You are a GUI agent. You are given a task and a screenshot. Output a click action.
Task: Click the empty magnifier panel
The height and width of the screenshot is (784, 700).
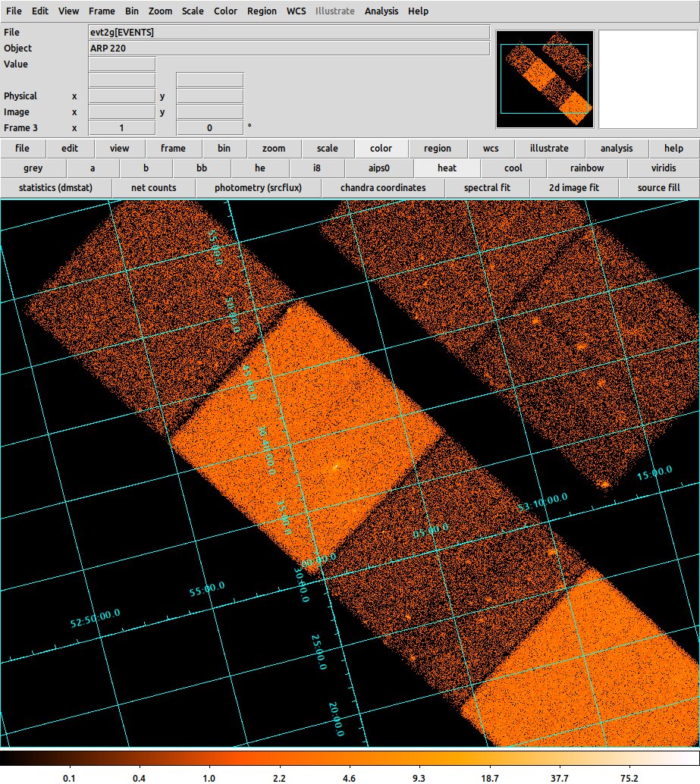(648, 79)
